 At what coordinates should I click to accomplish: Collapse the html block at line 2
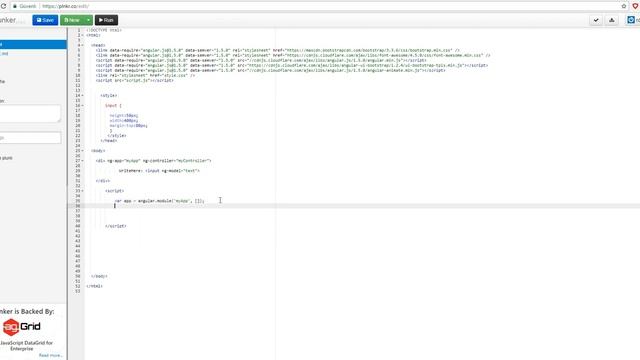click(x=82, y=35)
